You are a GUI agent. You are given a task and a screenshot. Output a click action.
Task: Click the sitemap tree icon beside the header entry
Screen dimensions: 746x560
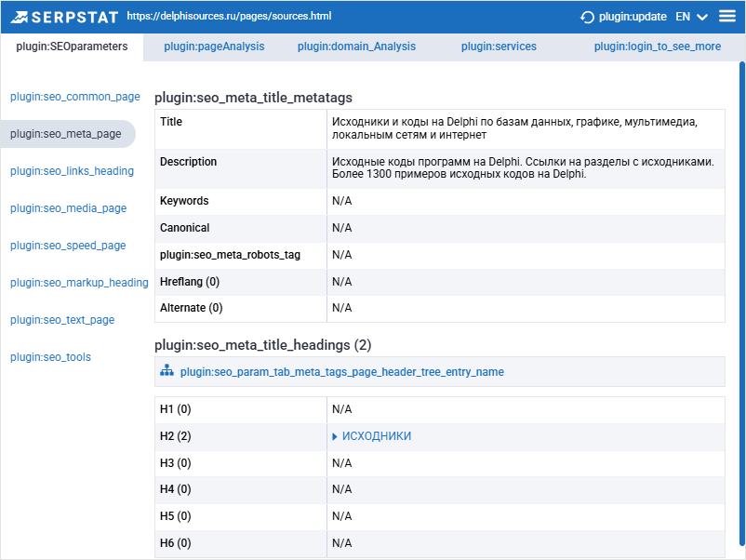click(x=167, y=371)
